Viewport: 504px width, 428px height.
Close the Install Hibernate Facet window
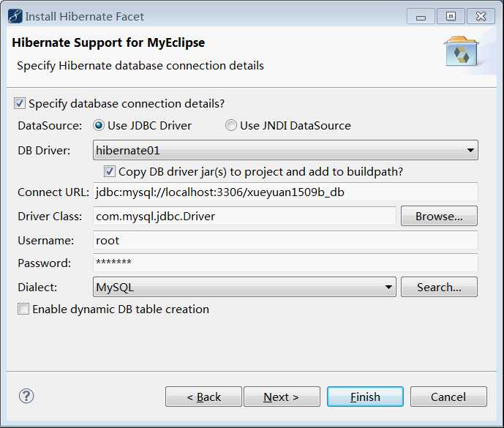[481, 16]
